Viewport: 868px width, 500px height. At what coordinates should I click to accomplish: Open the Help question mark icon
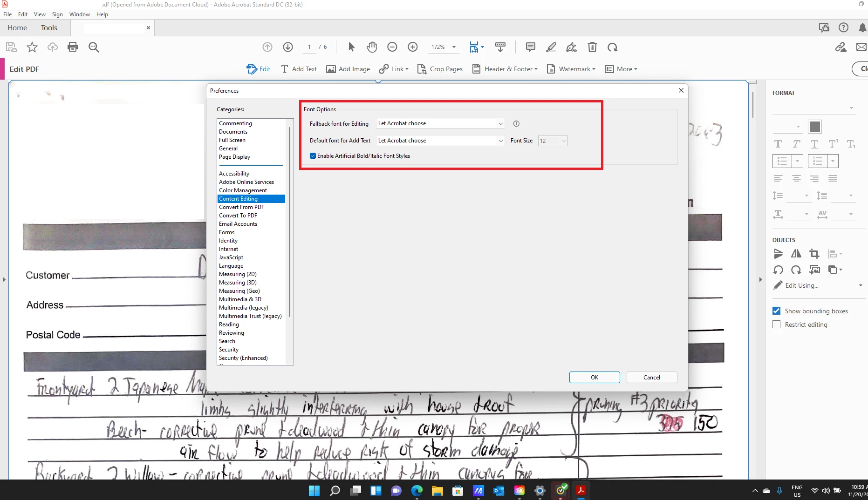[843, 27]
